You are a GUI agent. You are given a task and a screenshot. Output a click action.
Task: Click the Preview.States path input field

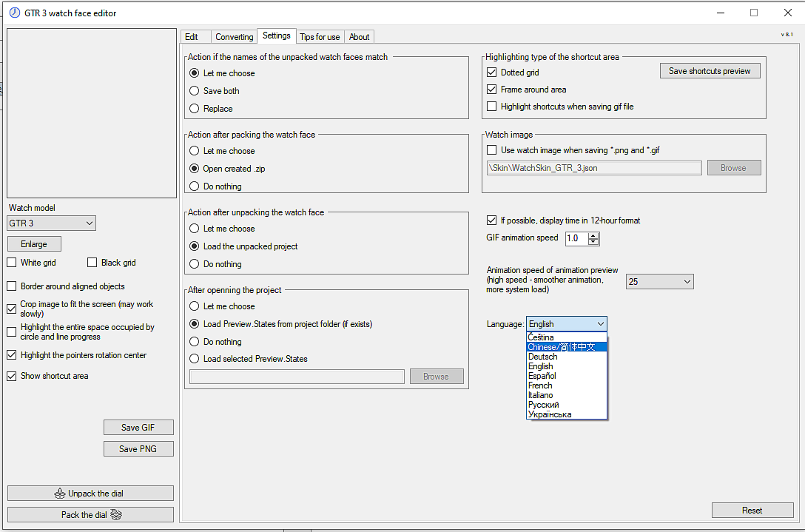pos(297,377)
